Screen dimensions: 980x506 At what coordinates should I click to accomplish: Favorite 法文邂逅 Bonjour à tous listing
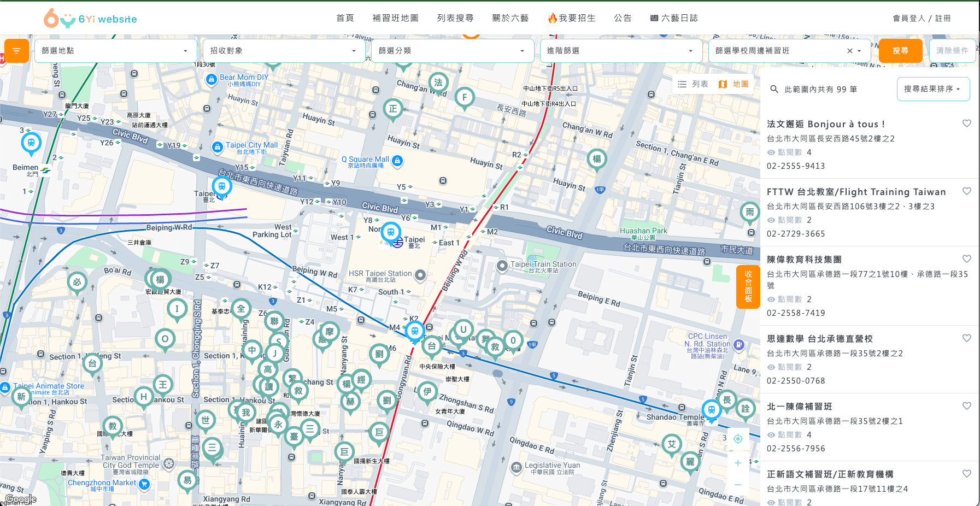(967, 123)
